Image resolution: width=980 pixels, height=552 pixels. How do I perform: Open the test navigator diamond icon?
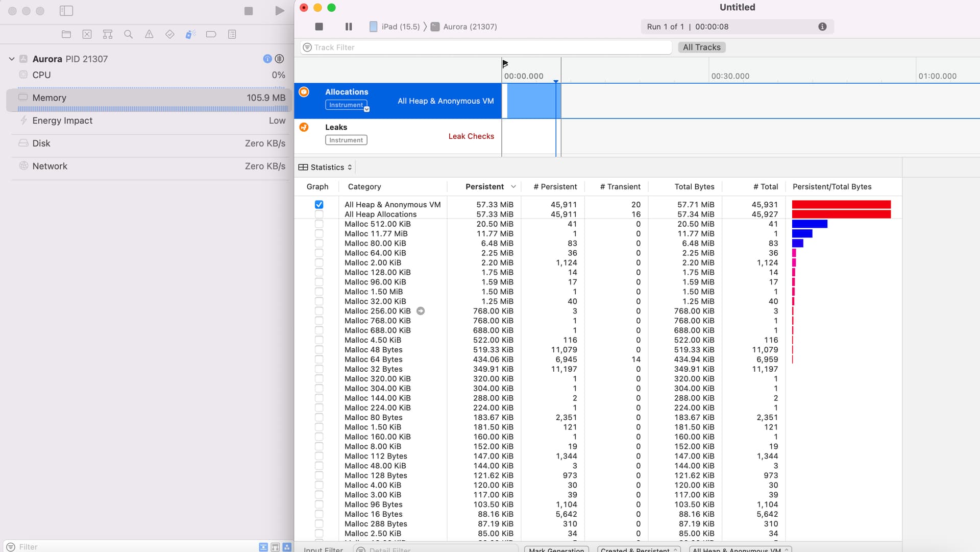pos(169,34)
